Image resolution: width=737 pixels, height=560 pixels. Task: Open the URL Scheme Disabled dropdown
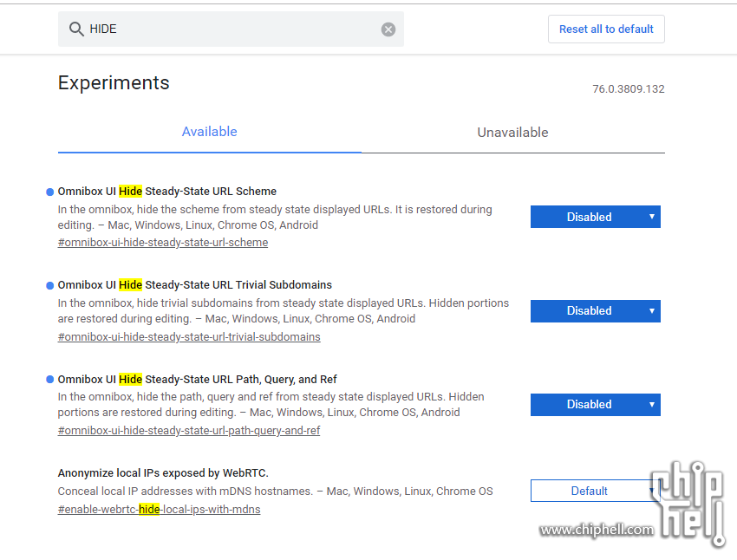coord(596,217)
